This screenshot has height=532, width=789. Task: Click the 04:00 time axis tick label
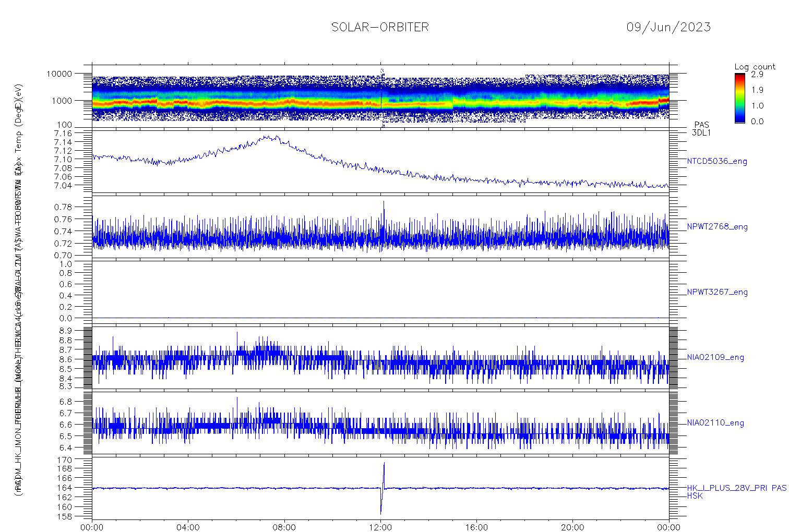pyautogui.click(x=188, y=528)
